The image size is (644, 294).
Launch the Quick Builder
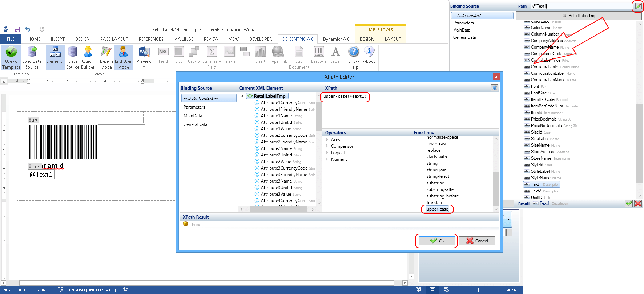(x=88, y=57)
